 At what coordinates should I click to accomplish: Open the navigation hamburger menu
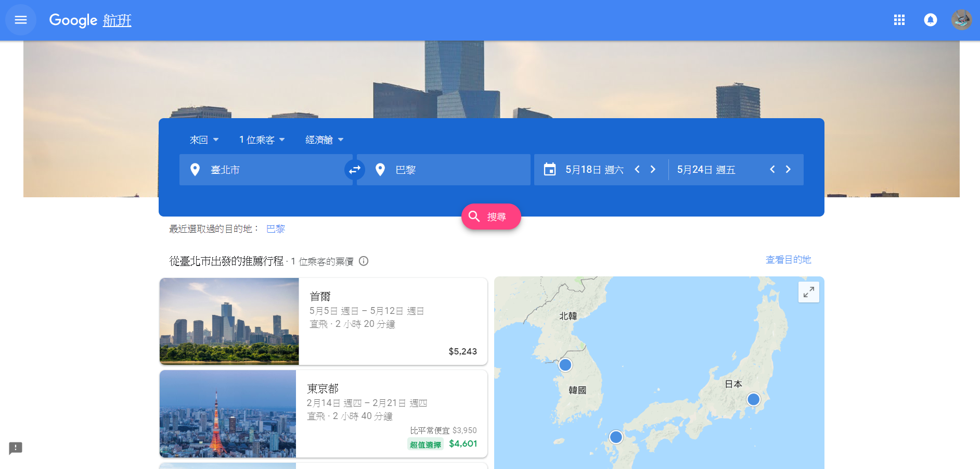[21, 20]
